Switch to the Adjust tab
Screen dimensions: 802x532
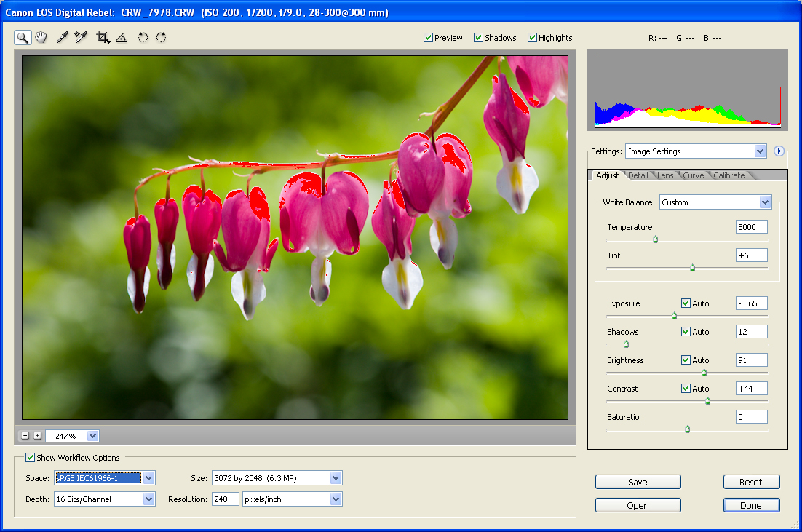pos(607,175)
